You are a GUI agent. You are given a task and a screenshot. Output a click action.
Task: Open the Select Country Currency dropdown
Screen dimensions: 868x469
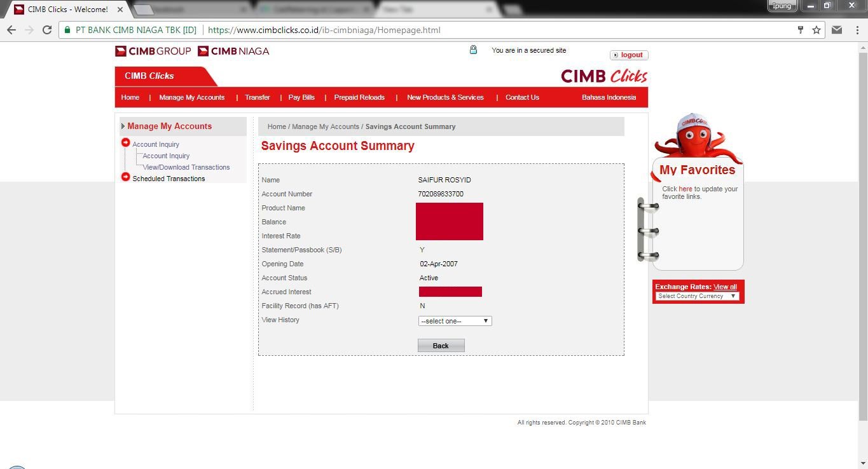(x=697, y=296)
